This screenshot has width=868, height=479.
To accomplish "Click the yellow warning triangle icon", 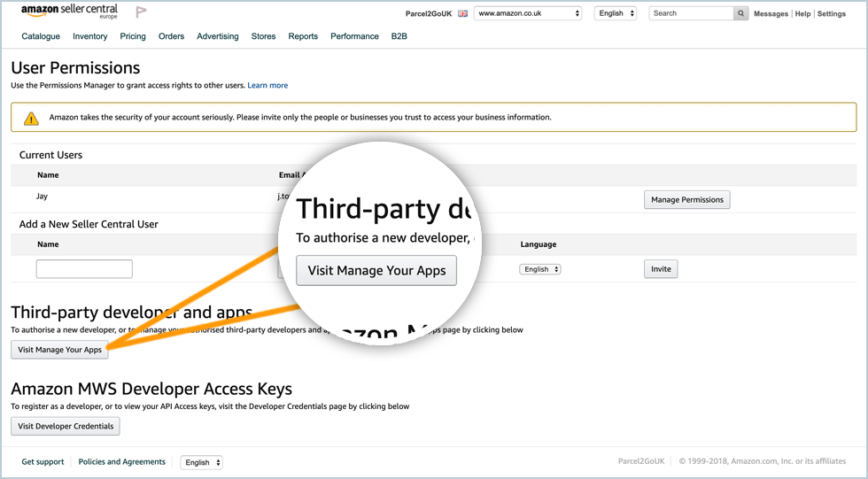I will click(x=31, y=118).
